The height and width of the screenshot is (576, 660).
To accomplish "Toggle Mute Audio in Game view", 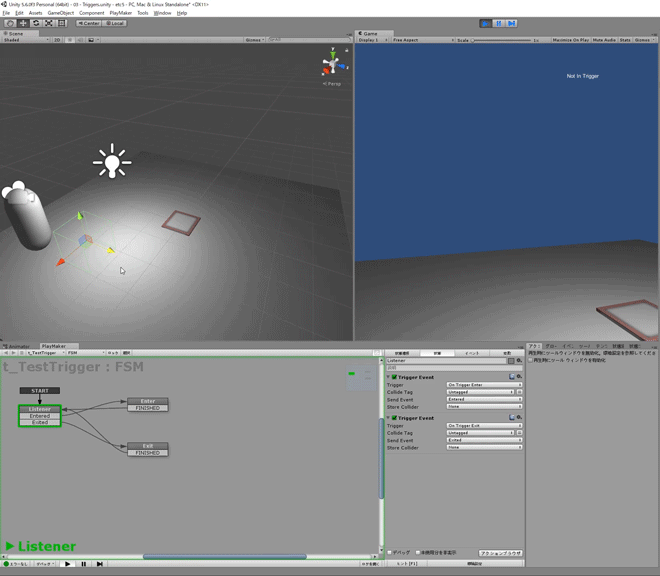I will tap(604, 40).
